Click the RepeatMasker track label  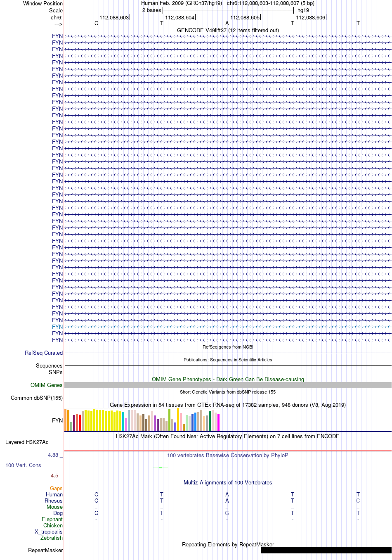(x=45, y=551)
